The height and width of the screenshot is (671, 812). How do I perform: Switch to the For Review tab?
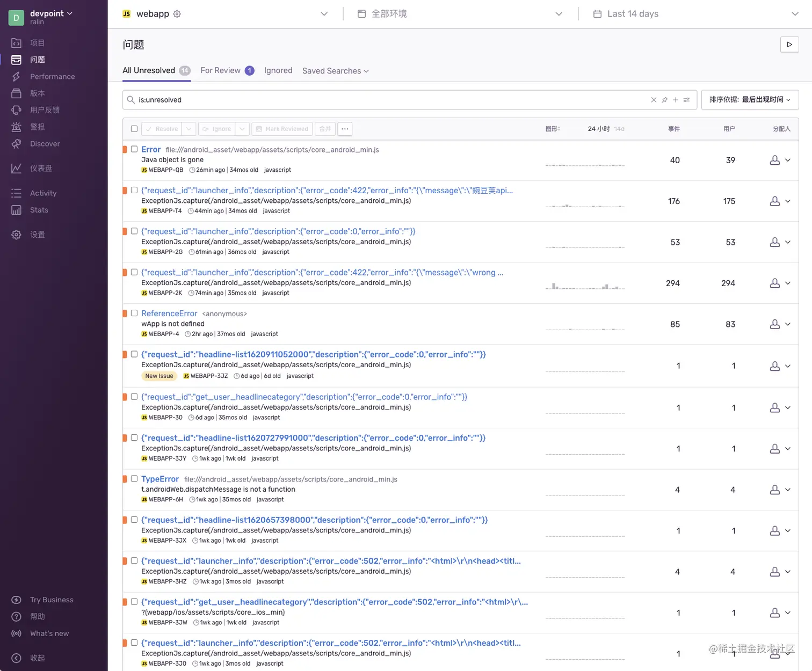point(227,70)
